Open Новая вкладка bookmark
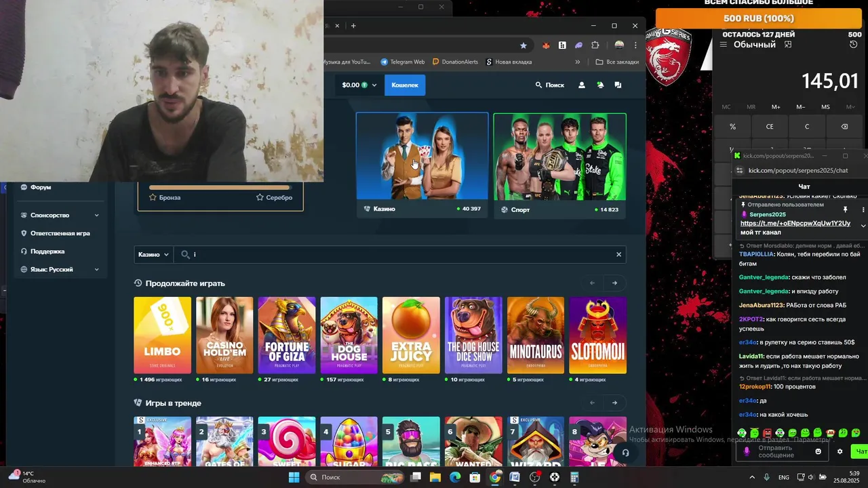The image size is (868, 488). [509, 62]
